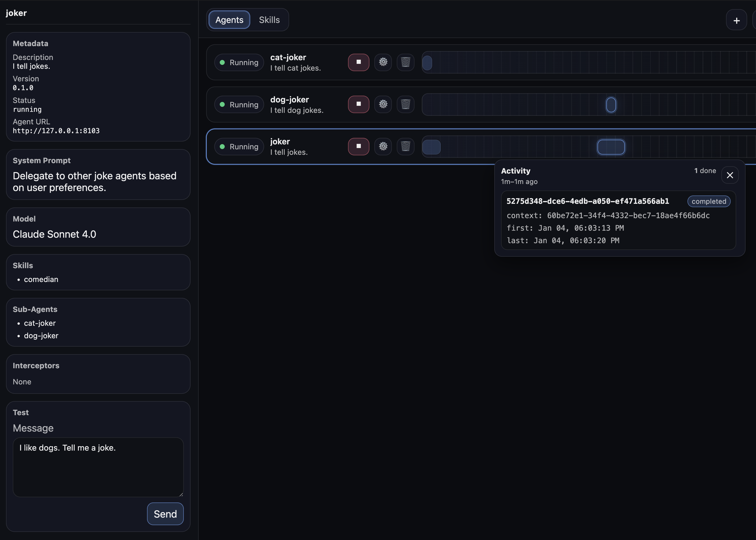Stop the dog-joker agent
The image size is (756, 540).
(358, 105)
